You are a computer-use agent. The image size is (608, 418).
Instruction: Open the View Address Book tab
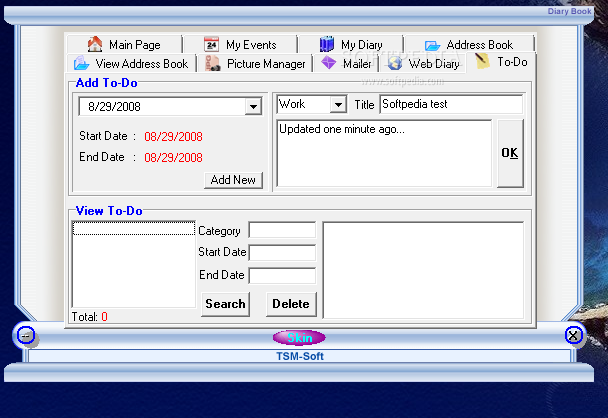(x=131, y=63)
